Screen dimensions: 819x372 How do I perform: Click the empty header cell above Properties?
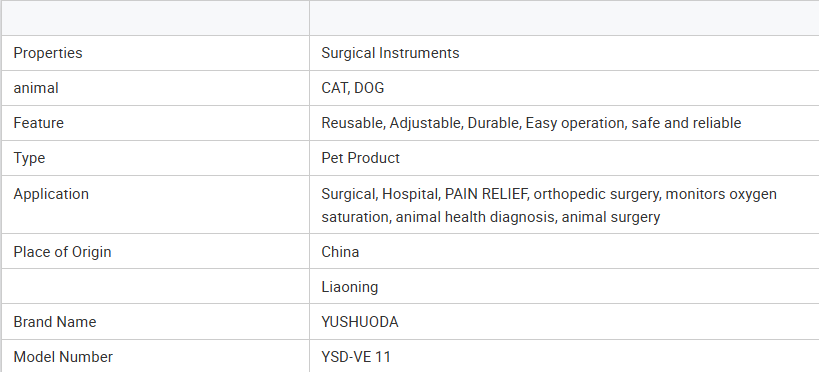pos(155,18)
